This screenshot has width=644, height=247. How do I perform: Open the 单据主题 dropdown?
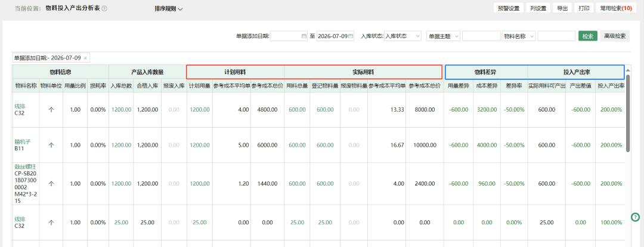(444, 36)
